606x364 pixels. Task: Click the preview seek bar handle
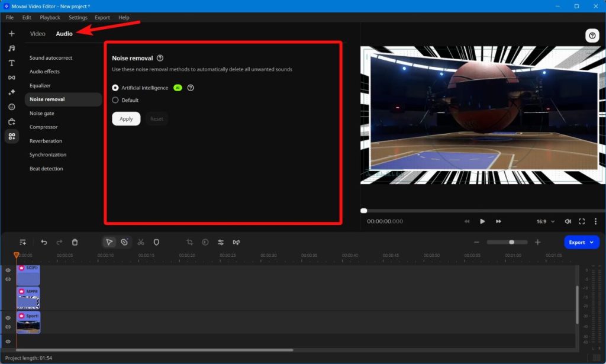click(364, 211)
